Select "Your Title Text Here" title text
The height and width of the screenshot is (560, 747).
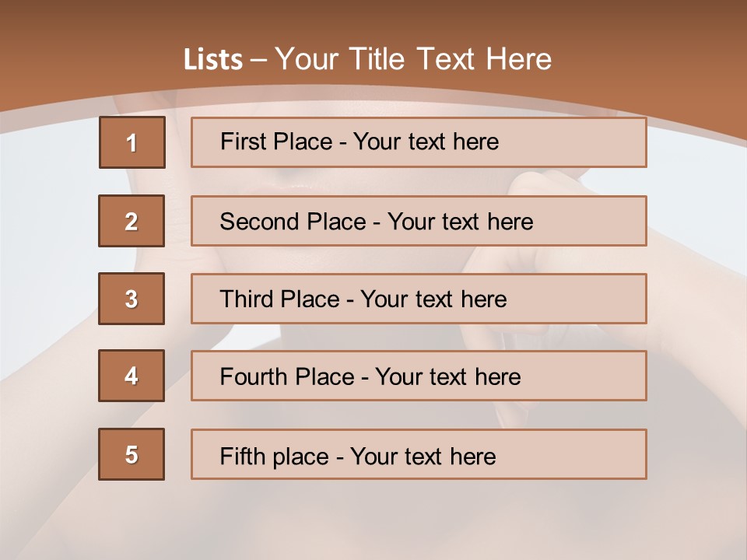413,59
